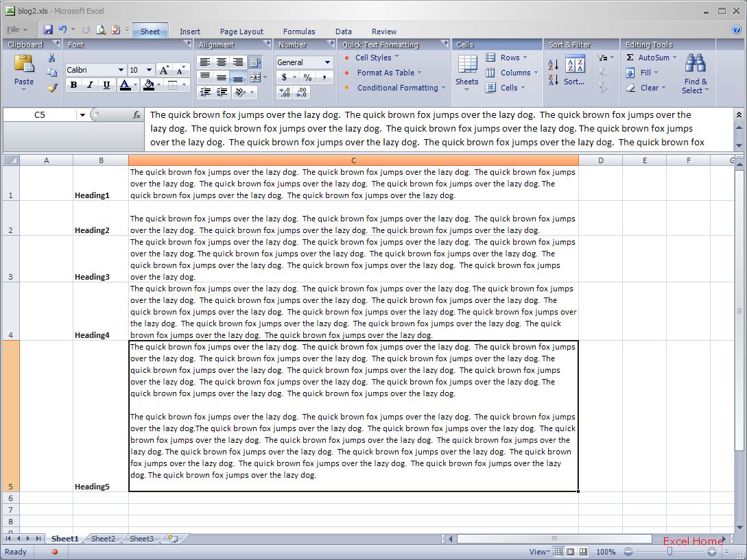747x560 pixels.
Task: Click the Name Box showing C5
Action: tap(40, 114)
